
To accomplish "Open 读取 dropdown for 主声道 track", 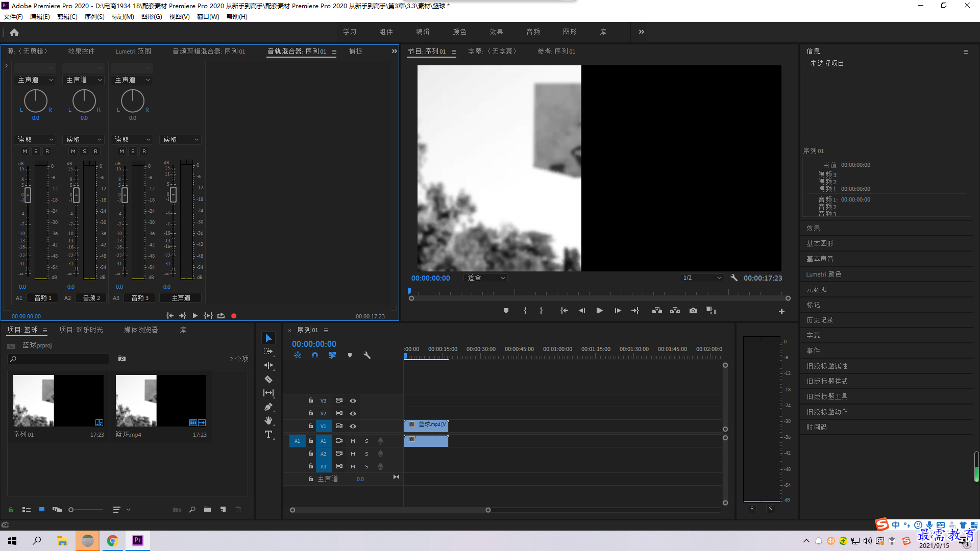I will pyautogui.click(x=181, y=139).
